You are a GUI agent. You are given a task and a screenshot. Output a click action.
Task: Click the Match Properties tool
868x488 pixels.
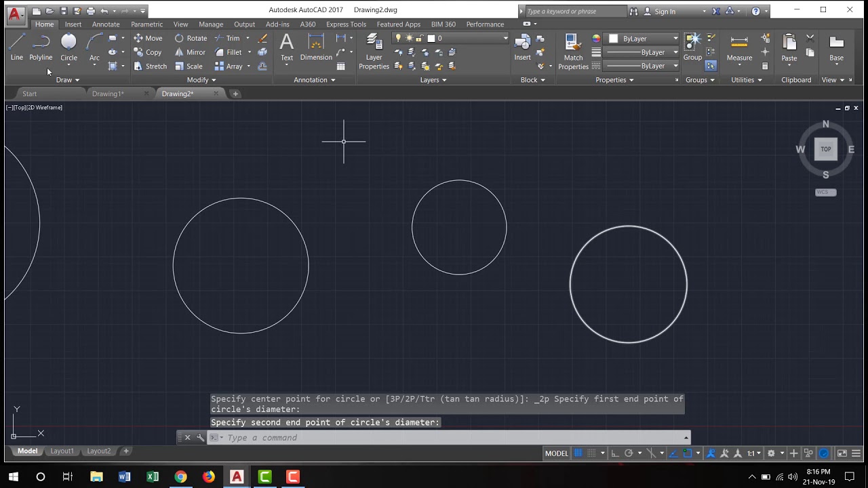tap(573, 52)
